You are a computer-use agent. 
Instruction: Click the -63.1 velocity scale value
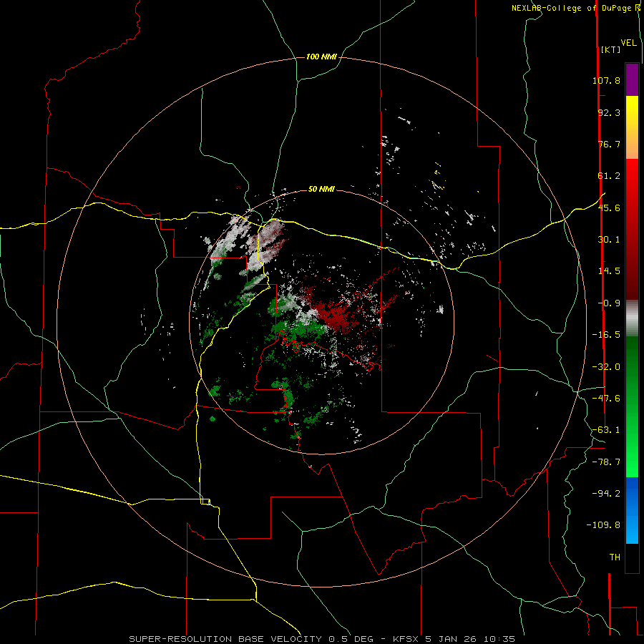tap(606, 430)
